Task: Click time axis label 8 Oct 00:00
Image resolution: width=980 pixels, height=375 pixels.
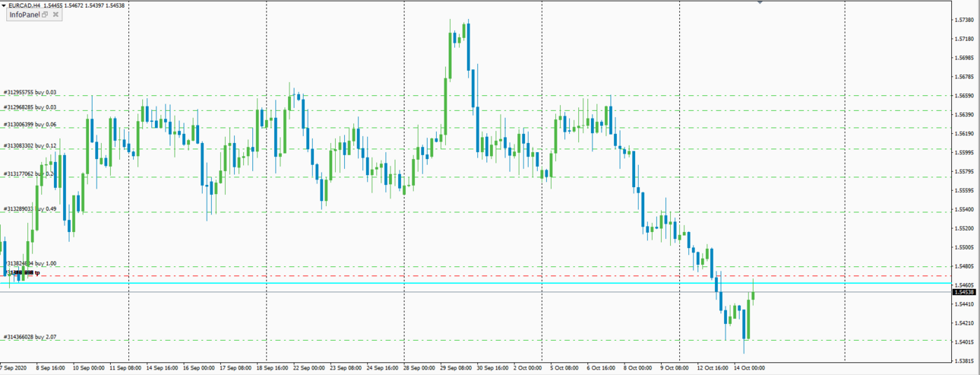Action: click(638, 368)
